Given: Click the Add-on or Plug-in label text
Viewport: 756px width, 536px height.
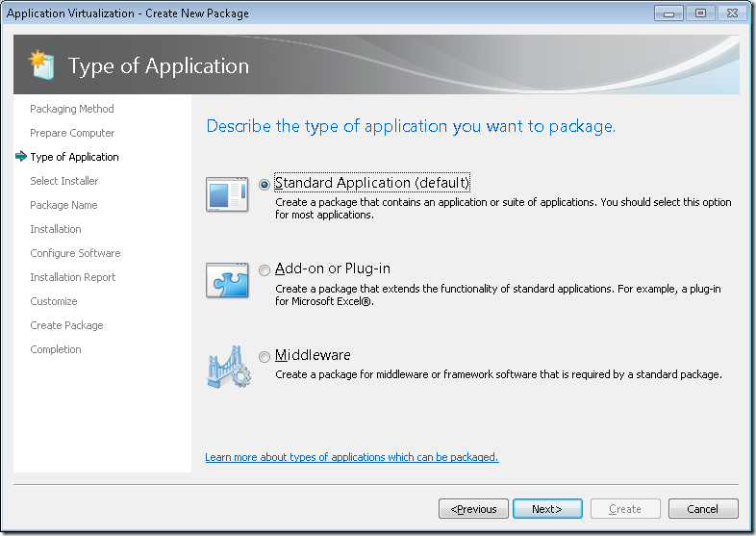Looking at the screenshot, I should click(x=333, y=268).
